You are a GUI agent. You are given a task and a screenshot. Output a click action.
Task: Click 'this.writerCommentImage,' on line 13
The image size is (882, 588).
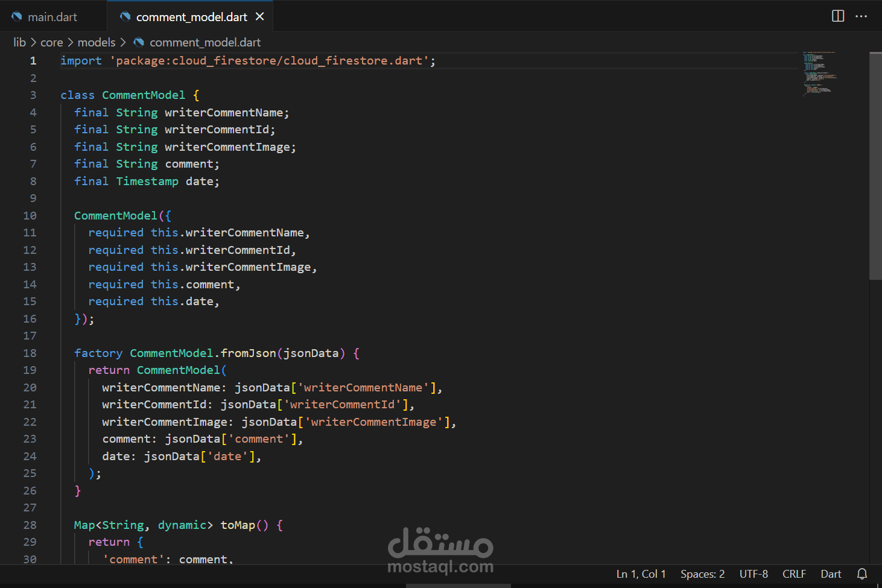234,267
